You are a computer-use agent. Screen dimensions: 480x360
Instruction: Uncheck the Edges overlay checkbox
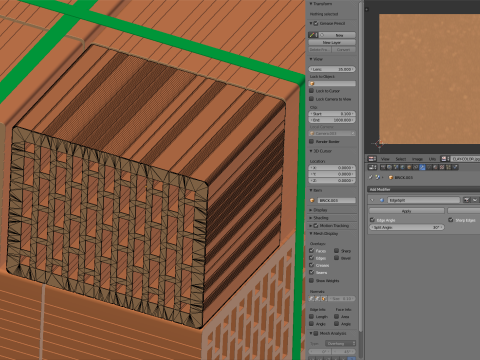point(312,258)
